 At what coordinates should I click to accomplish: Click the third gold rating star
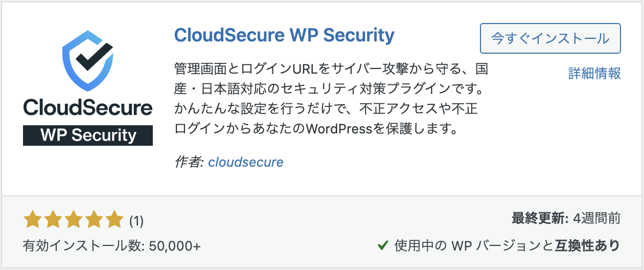click(x=73, y=220)
